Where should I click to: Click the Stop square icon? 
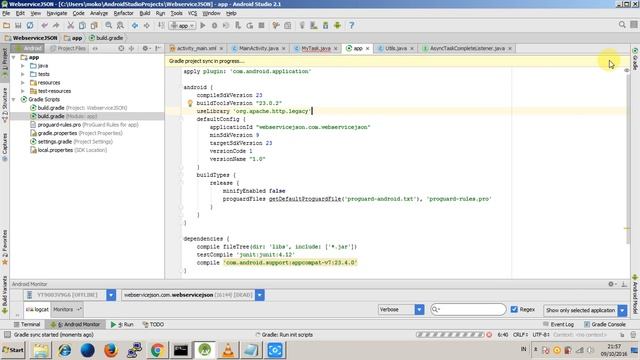(x=261, y=25)
